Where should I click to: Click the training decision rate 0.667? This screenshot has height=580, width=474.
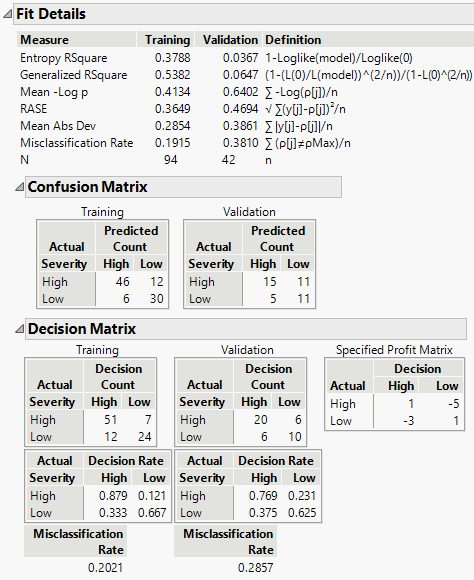point(152,513)
